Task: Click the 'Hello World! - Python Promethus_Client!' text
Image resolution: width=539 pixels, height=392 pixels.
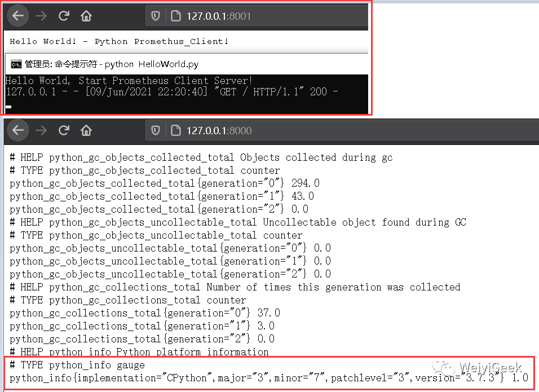Action: [x=119, y=42]
